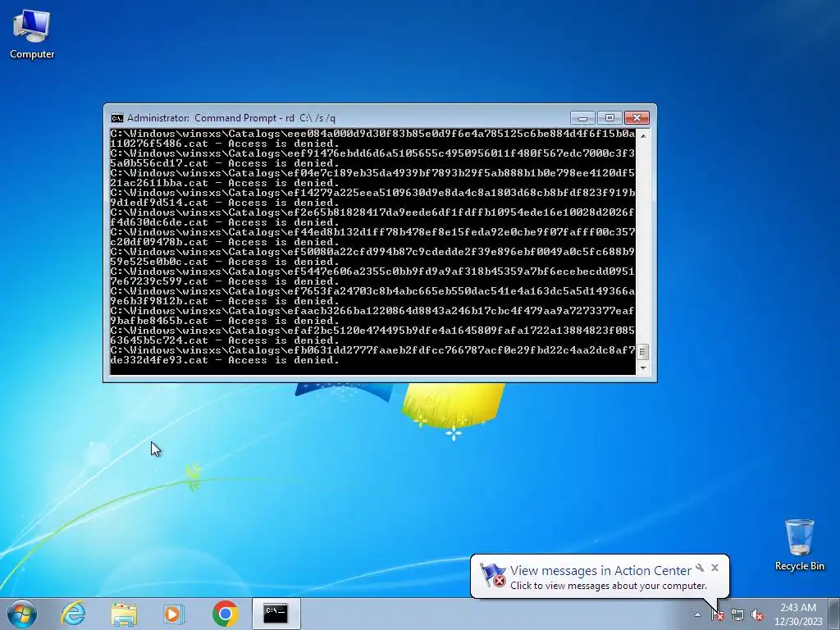Click the line ending 9bafbe8465b.cat Access is denied

(x=225, y=321)
